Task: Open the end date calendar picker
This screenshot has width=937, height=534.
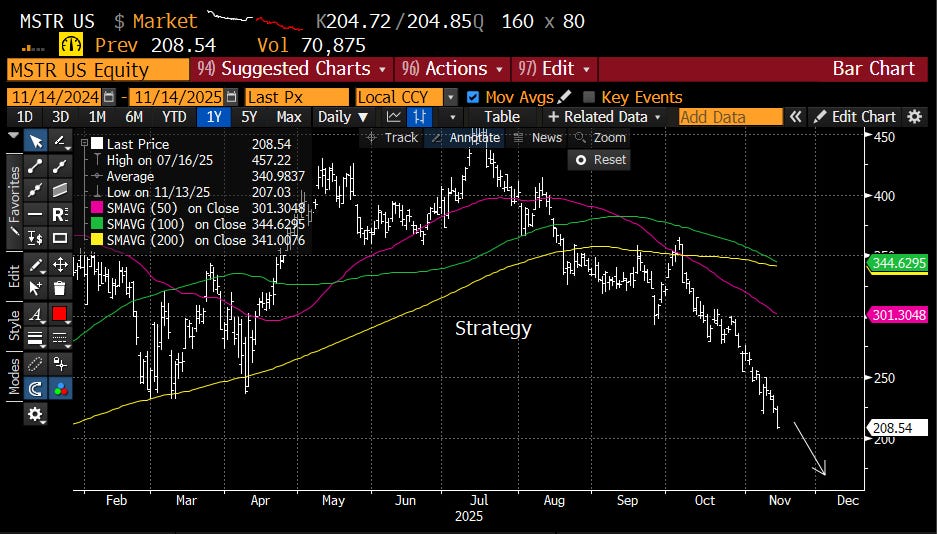Action: click(x=231, y=97)
